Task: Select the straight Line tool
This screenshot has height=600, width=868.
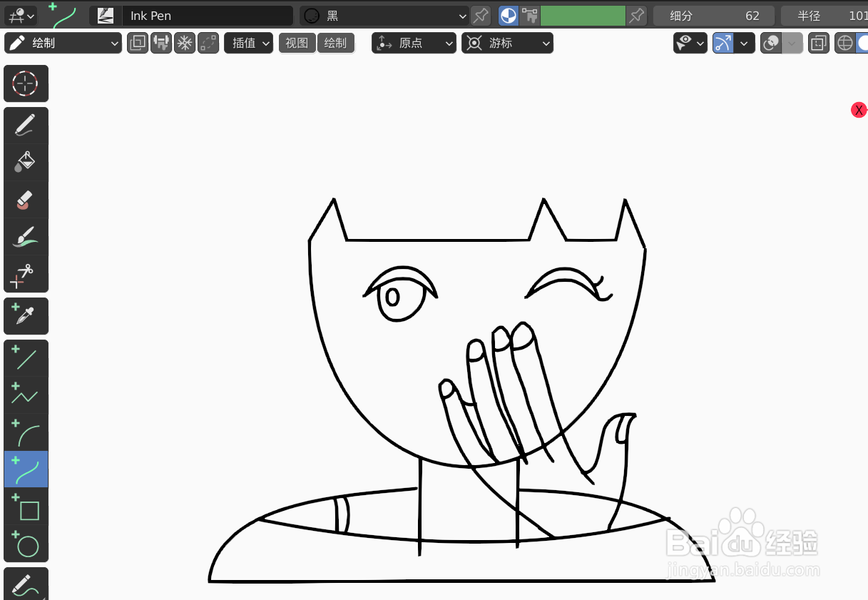Action: 26,358
